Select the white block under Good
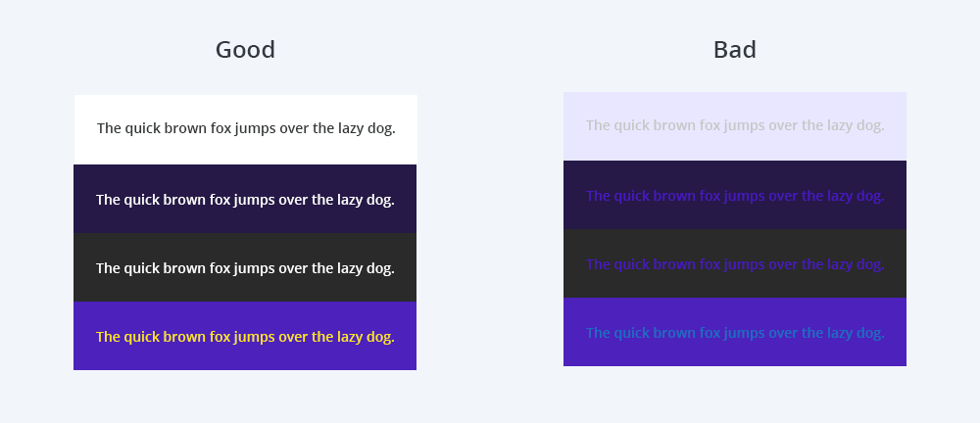The height and width of the screenshot is (423, 980). click(245, 129)
